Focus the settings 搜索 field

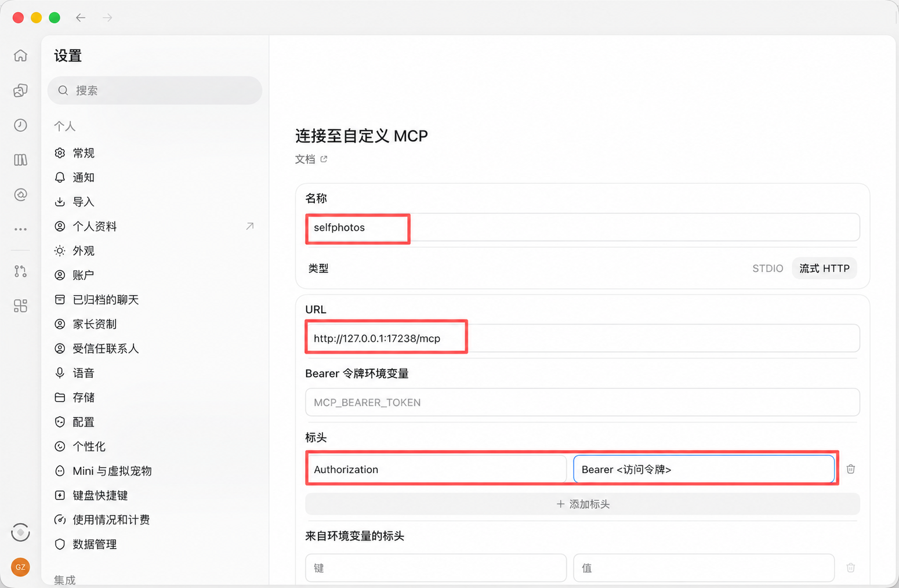pos(155,90)
